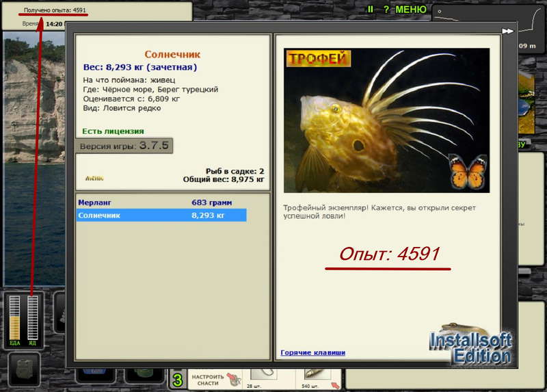Viewport: 547px width, 392px height.
Task: Click the orange butterfly icon on the photo
Action: point(468,172)
